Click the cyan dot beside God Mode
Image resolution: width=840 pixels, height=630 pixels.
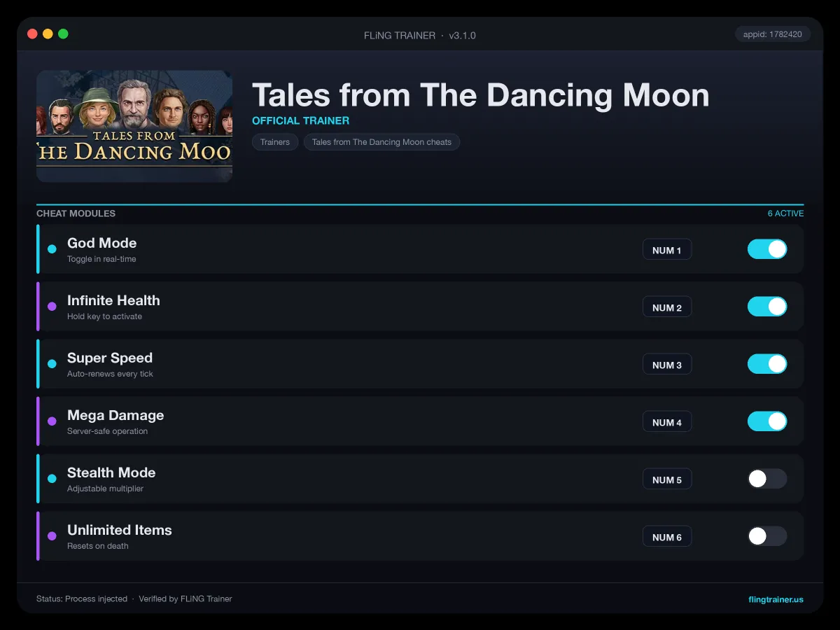pyautogui.click(x=52, y=249)
